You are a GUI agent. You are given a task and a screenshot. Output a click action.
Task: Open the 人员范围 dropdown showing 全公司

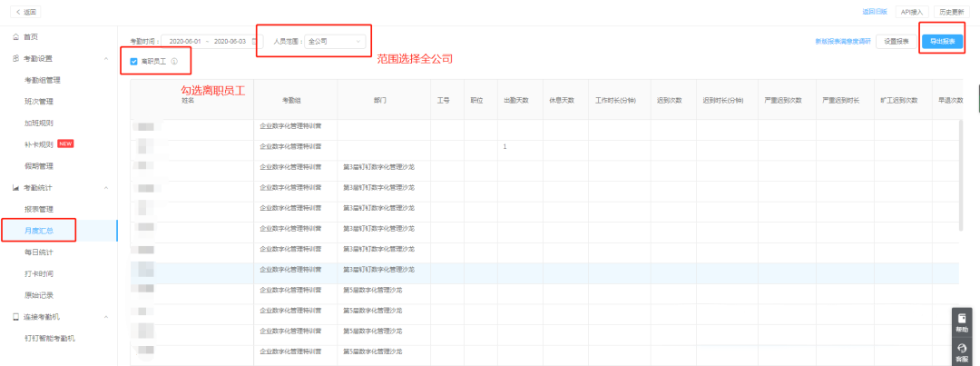[x=335, y=42]
